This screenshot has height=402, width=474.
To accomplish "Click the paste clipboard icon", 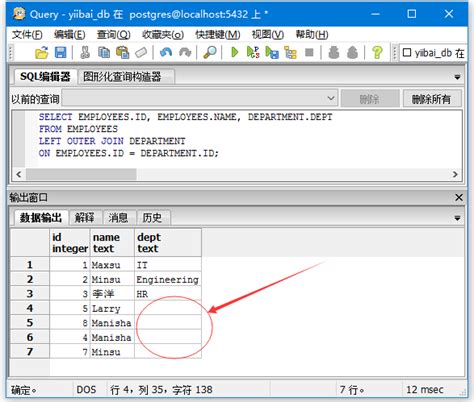I will [123, 53].
